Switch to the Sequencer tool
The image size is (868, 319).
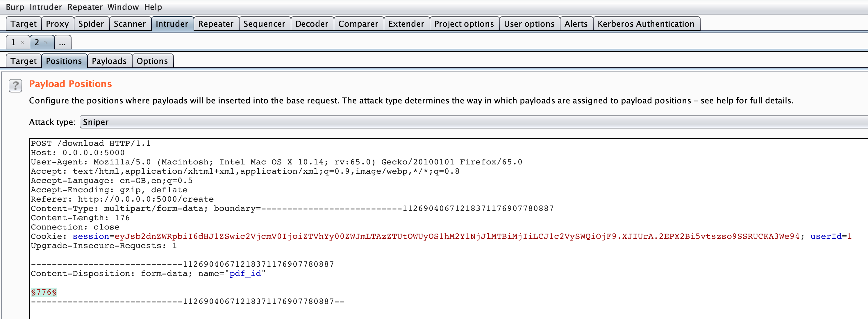(265, 24)
